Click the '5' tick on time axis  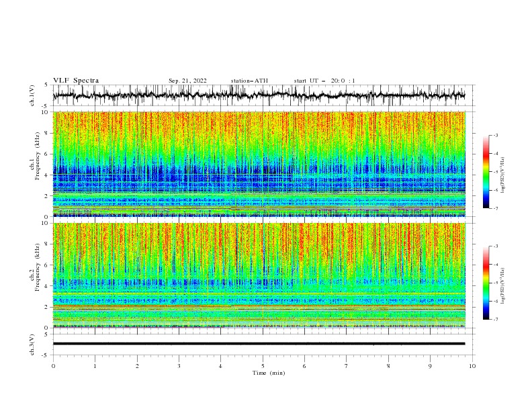[x=263, y=366]
